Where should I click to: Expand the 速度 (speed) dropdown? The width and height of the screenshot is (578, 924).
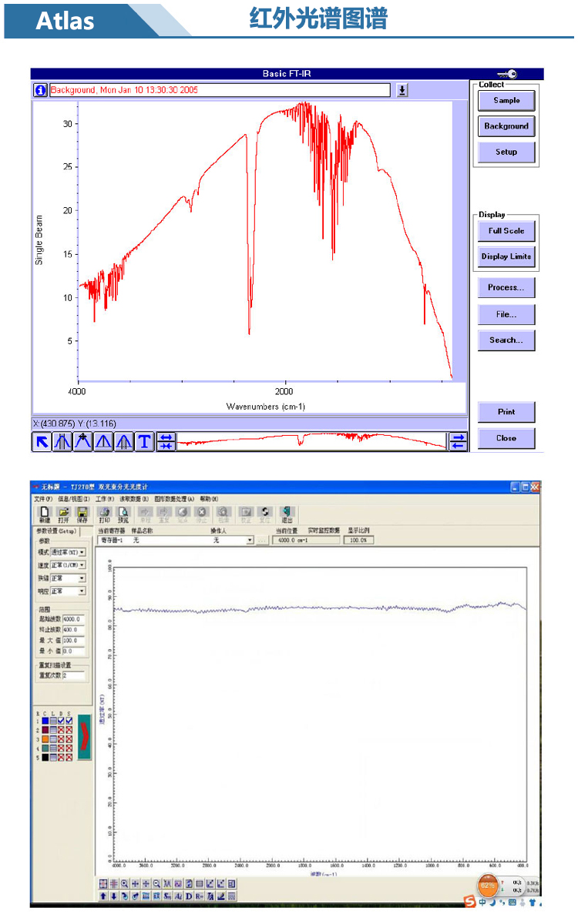pyautogui.click(x=82, y=564)
